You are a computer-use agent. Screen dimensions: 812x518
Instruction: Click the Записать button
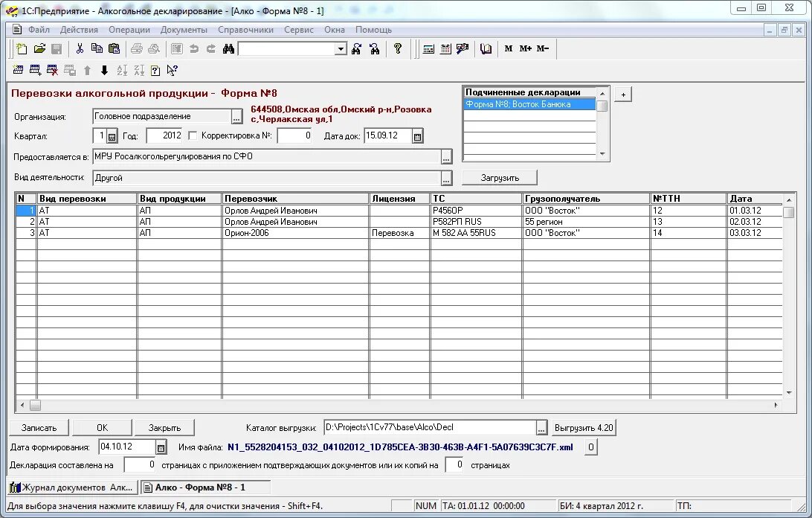(x=39, y=428)
